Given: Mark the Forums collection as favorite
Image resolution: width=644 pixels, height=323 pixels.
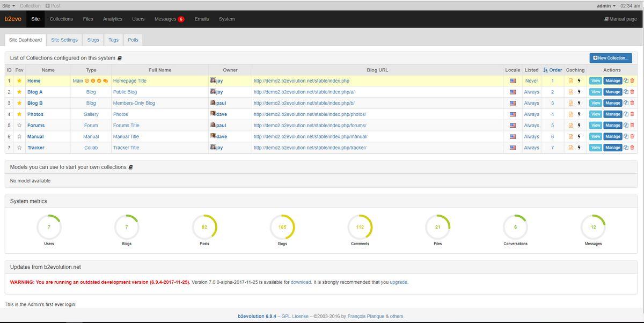Looking at the screenshot, I should click(x=19, y=126).
